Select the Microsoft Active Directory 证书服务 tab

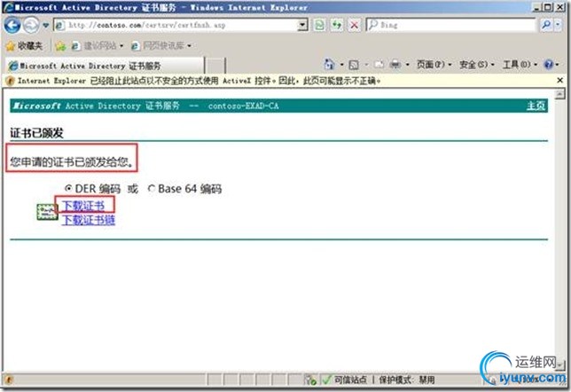click(x=105, y=66)
